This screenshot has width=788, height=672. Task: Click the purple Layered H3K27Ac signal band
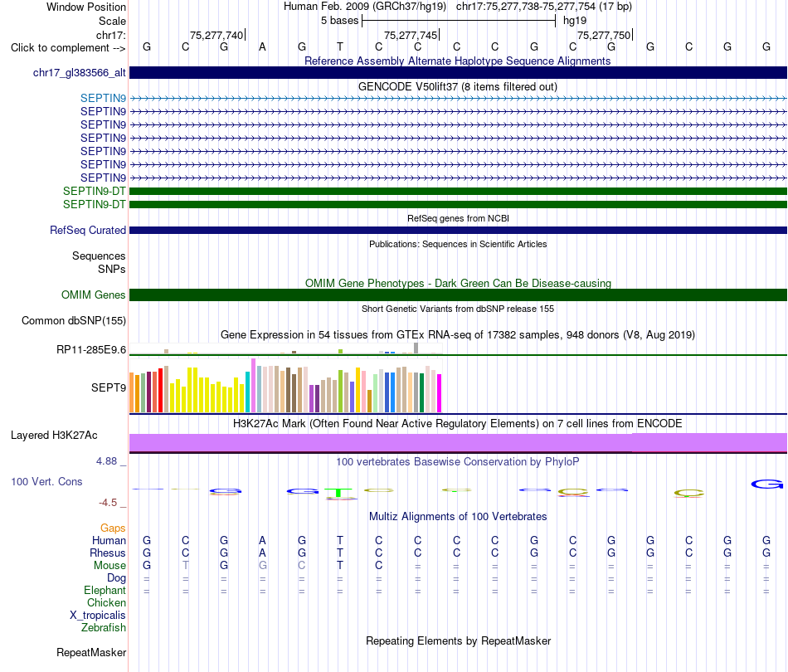tap(458, 442)
